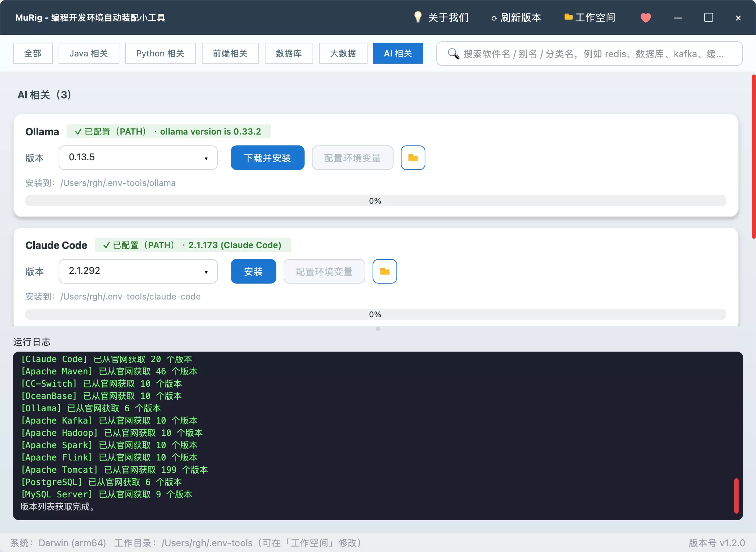Image resolution: width=756 pixels, height=552 pixels.
Task: Click the path /Users/rgh/.env-tools/ollama
Action: 118,183
